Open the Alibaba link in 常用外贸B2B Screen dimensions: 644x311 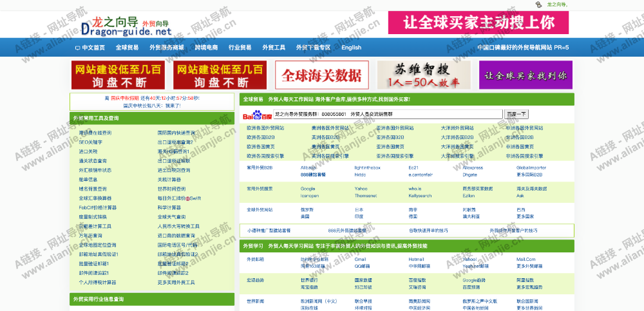pyautogui.click(x=308, y=167)
